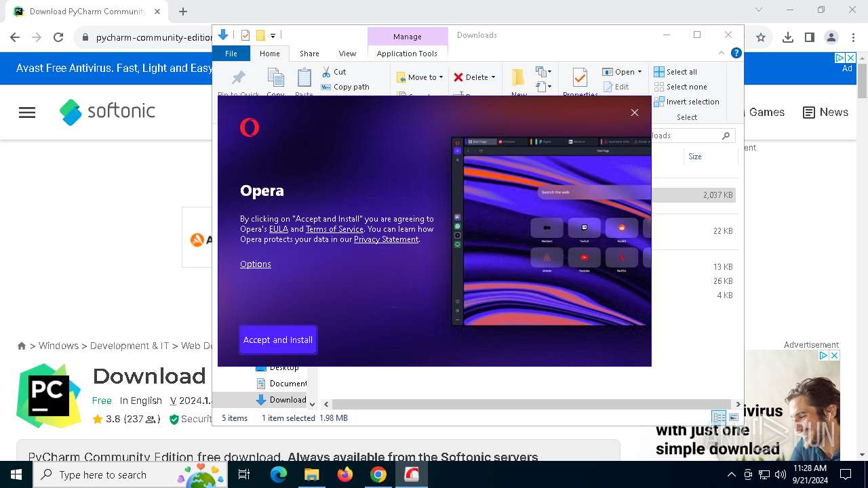Viewport: 868px width, 488px height.
Task: Open Microsoft Edge from taskbar
Action: 279,474
